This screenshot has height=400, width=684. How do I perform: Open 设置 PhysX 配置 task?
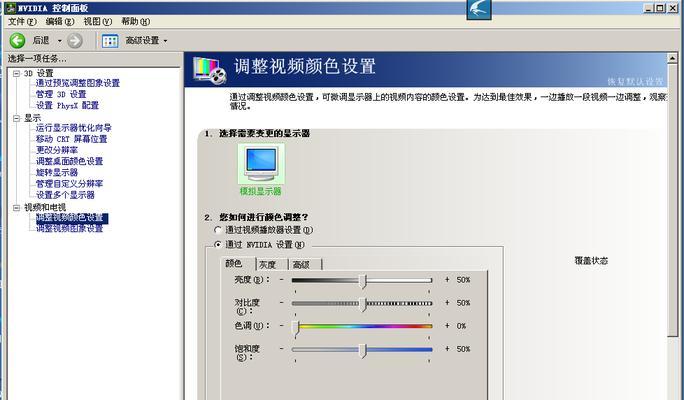(67, 106)
